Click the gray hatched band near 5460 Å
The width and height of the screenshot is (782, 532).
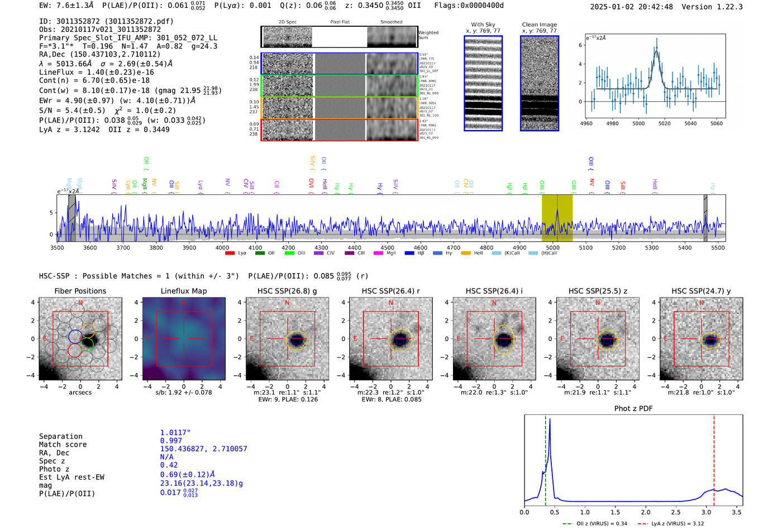705,218
